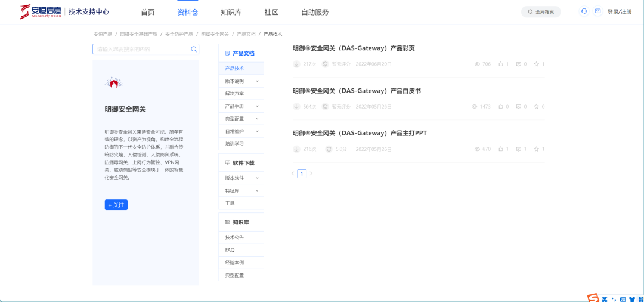This screenshot has height=302, width=644.
Task: Toggle Sogou 英 language mode indicator
Action: point(605,299)
